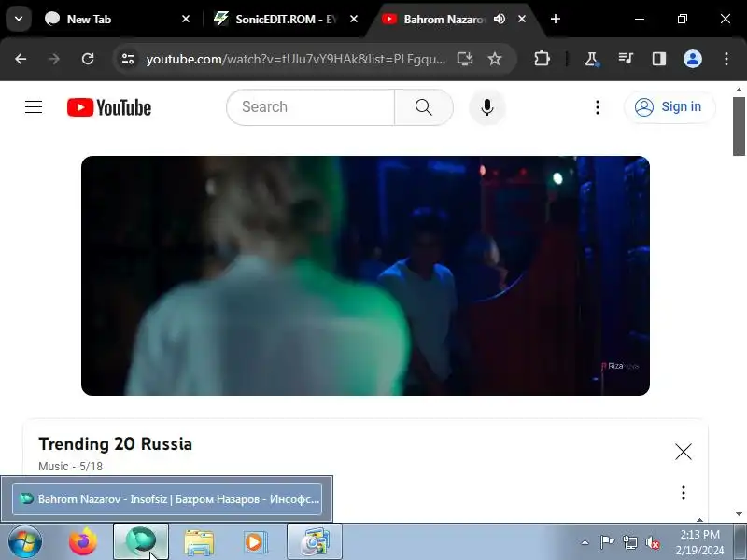This screenshot has width=747, height=560.
Task: Open Windows Media Player taskbar icon
Action: coord(256,542)
